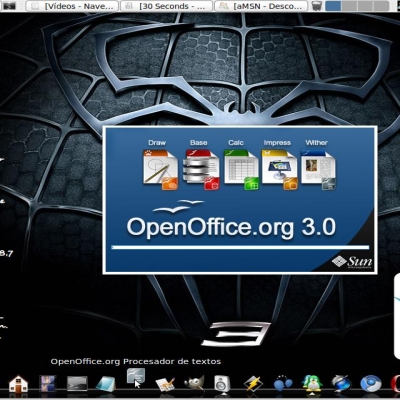400x400 pixels.
Task: Switch to the aMSN - Desco... window
Action: 261,6
